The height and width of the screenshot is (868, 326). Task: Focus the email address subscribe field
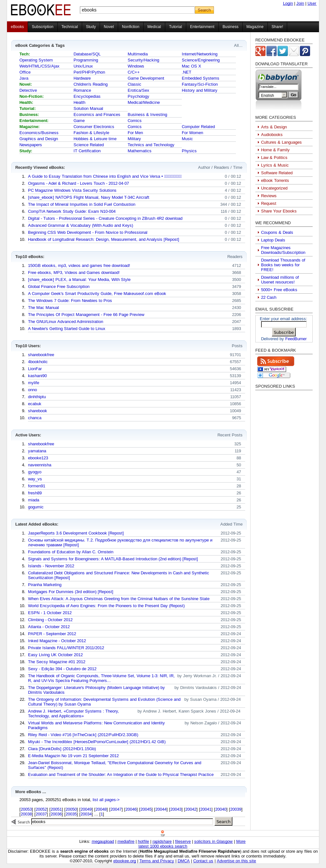pos(284,324)
